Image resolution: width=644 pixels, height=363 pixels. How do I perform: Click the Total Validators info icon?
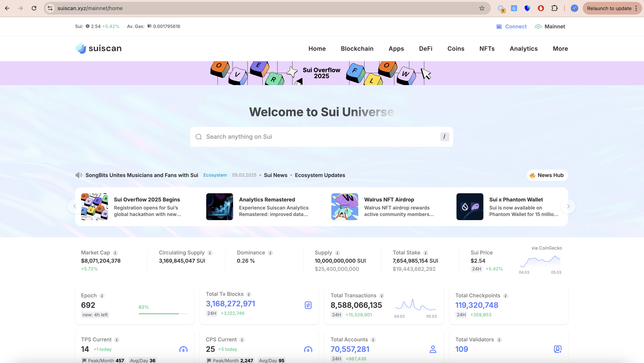[499, 340]
